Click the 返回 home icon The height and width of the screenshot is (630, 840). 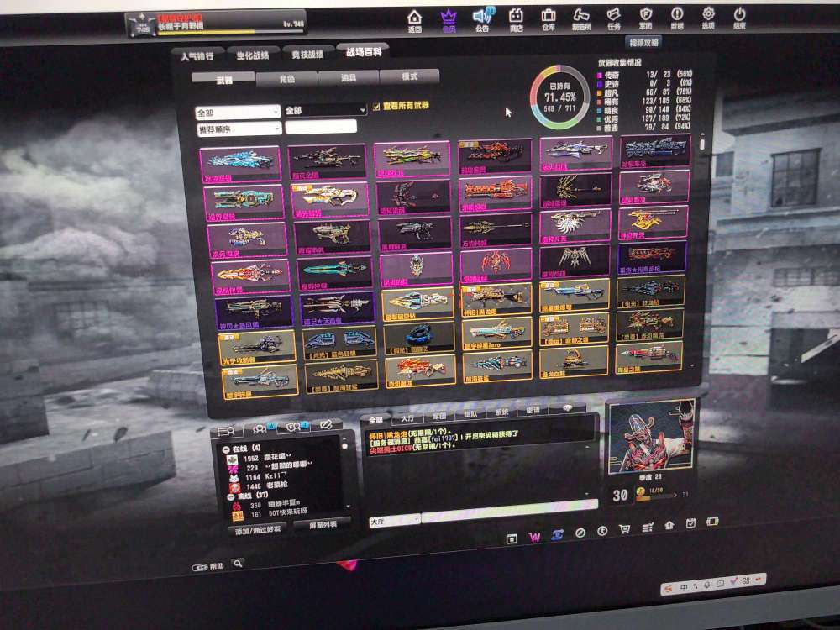click(x=414, y=22)
